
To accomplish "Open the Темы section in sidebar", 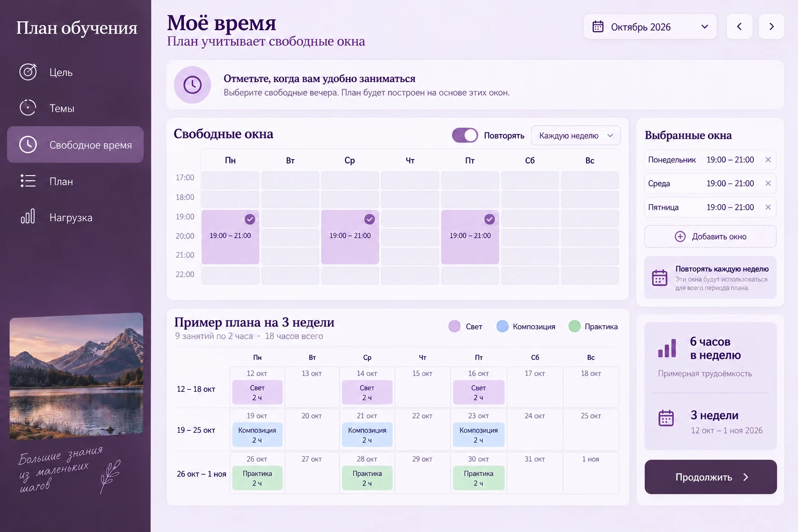I will click(75, 108).
